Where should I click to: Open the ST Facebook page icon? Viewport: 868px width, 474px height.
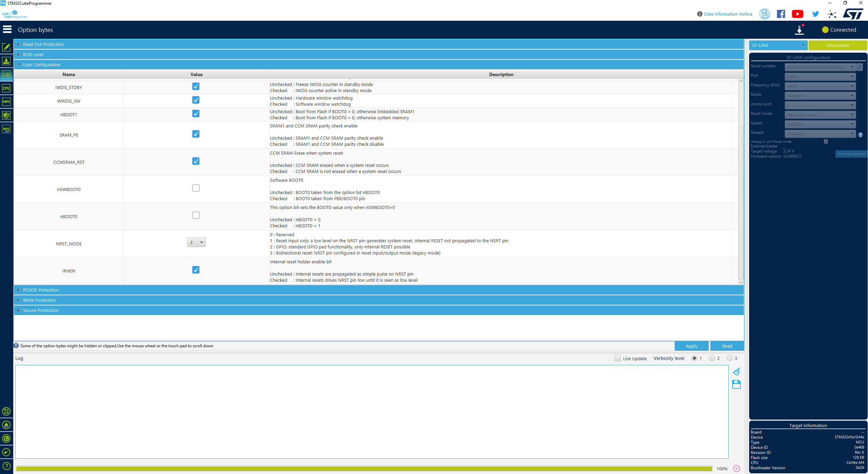coord(781,14)
